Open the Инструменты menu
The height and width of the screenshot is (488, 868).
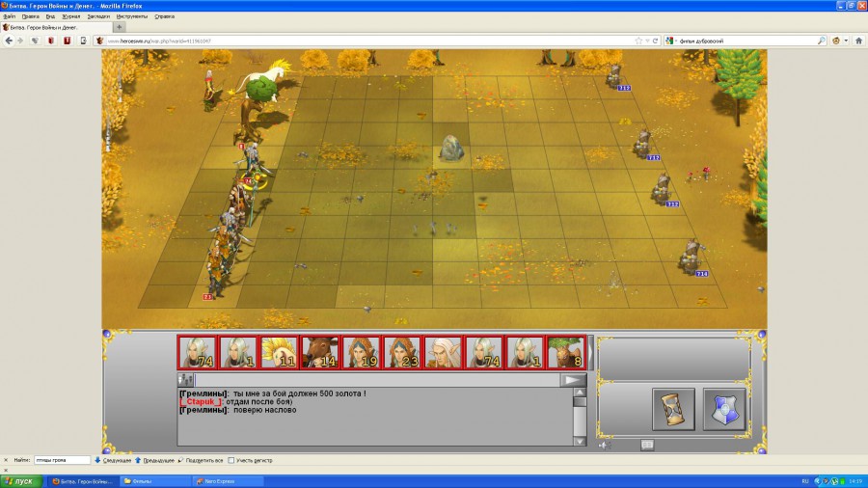pyautogui.click(x=132, y=16)
